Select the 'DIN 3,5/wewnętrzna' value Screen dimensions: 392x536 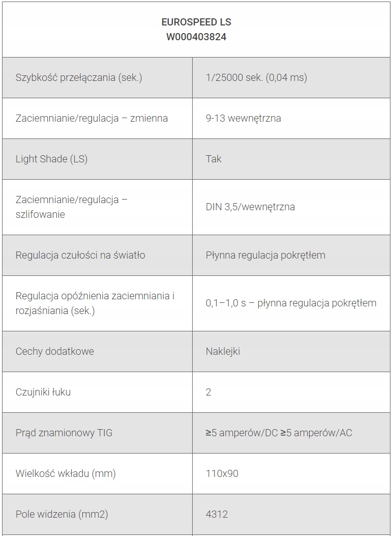[x=250, y=207]
